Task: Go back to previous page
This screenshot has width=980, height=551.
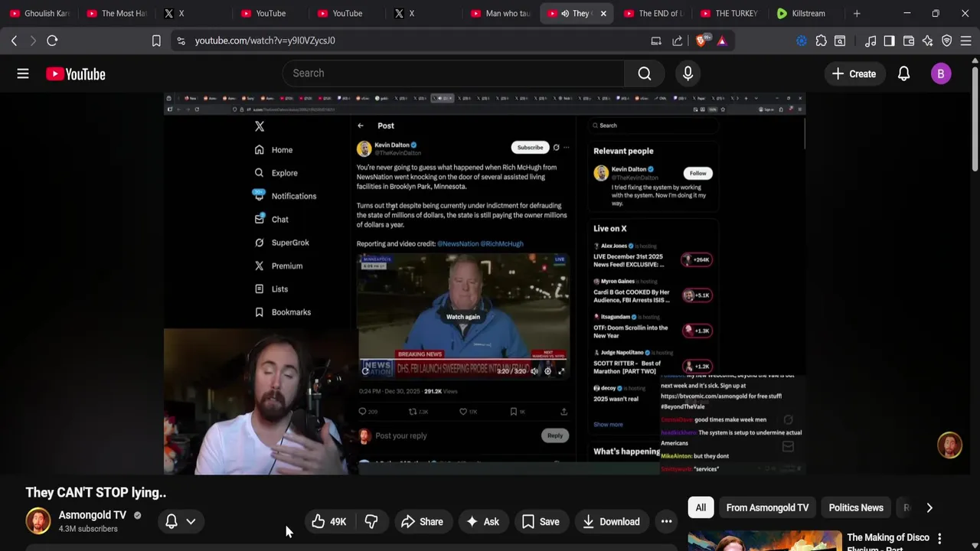Action: tap(14, 41)
